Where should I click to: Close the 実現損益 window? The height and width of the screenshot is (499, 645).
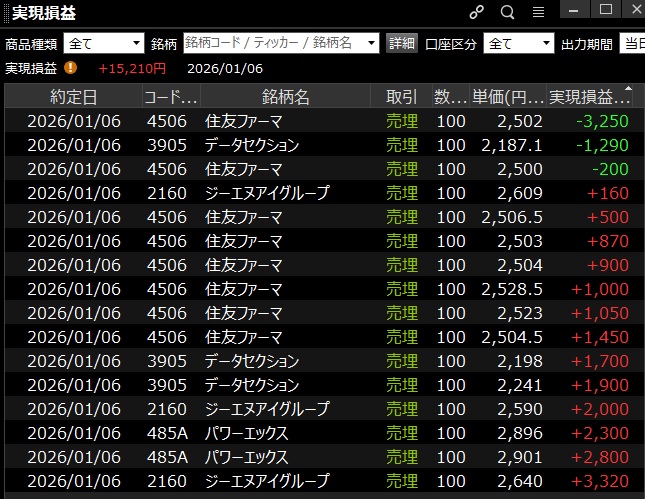click(632, 10)
